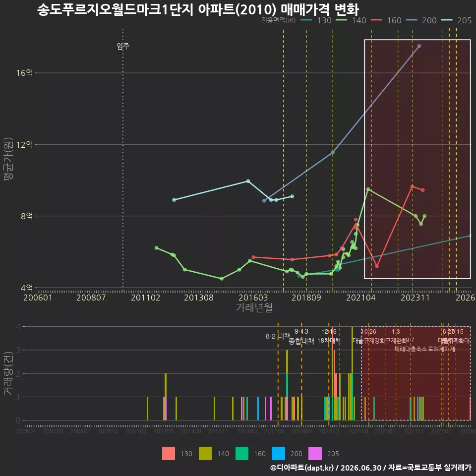Click the two-count olive bar near 201205
The width and height of the screenshot is (476, 476).
tap(166, 385)
